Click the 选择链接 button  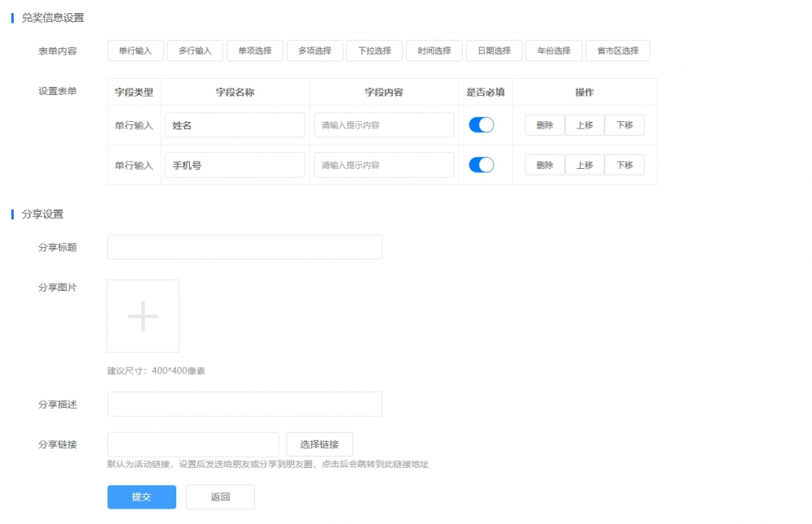point(319,444)
